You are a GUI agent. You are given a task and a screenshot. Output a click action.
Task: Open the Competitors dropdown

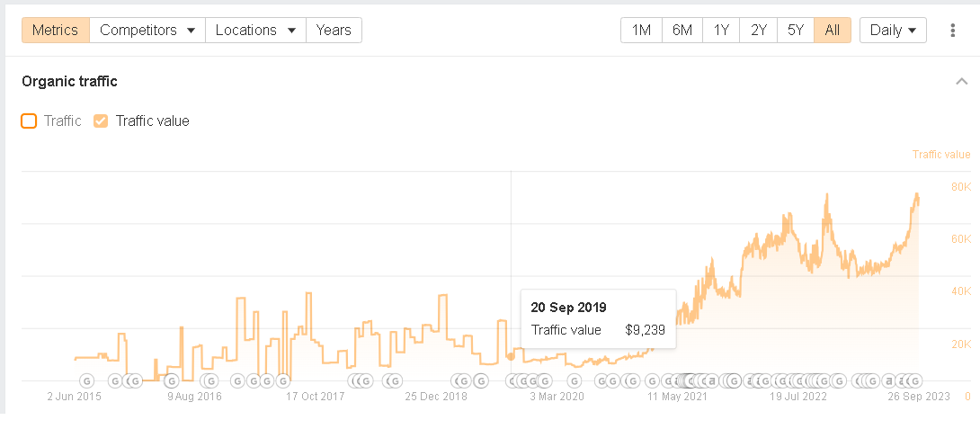pos(147,30)
